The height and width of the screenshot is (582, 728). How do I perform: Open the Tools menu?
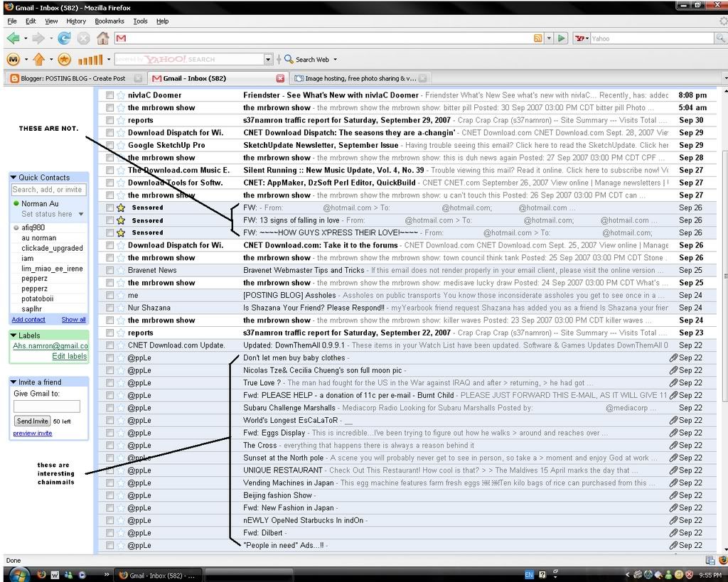point(140,21)
